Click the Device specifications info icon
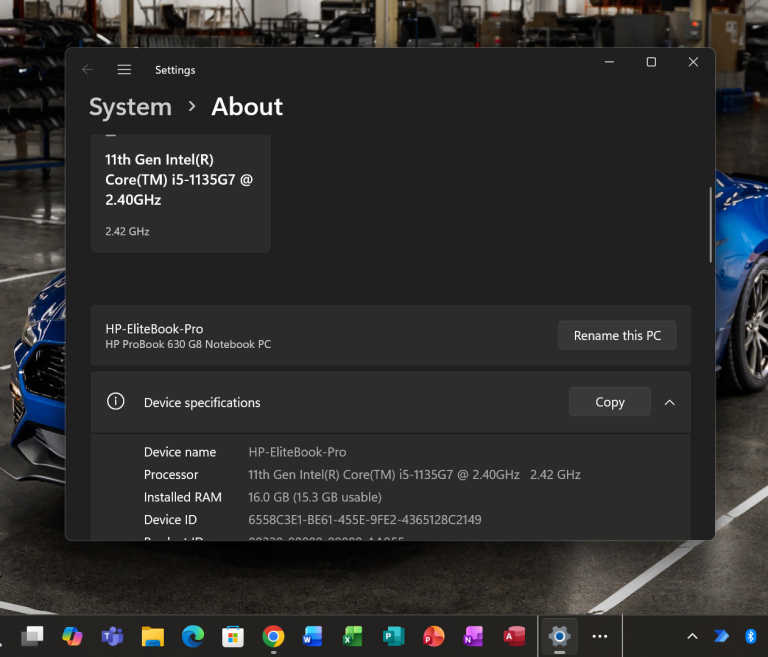Viewport: 768px width, 657px height. click(116, 402)
